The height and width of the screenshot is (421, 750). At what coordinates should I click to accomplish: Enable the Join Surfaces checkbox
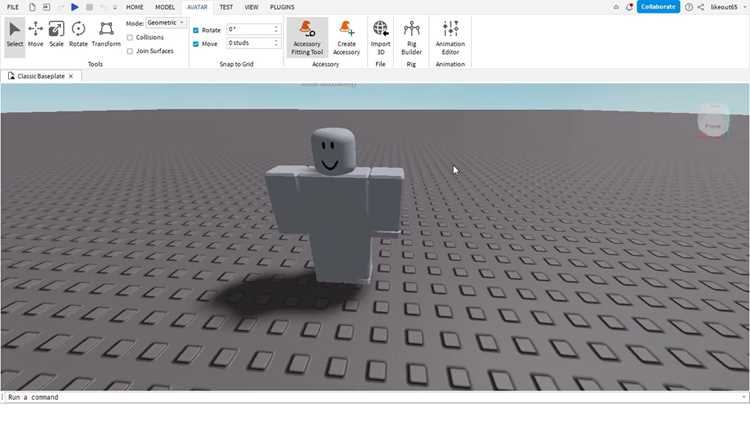point(130,51)
